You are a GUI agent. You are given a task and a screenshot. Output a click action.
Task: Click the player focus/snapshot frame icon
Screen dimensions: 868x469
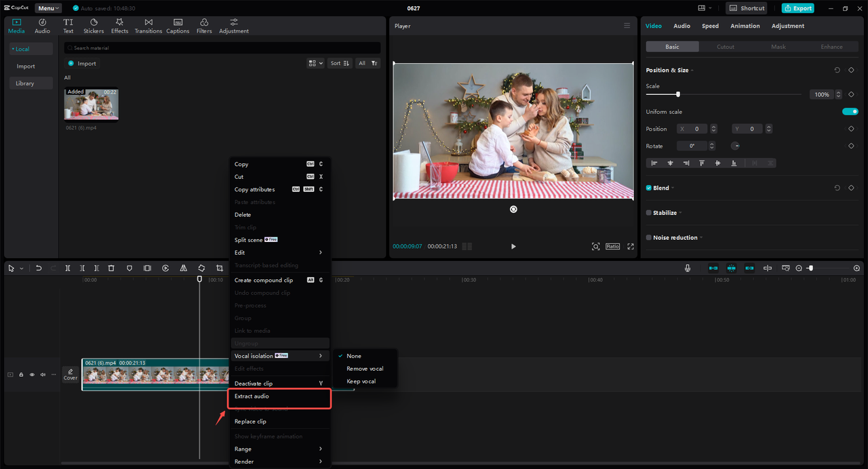tap(595, 247)
